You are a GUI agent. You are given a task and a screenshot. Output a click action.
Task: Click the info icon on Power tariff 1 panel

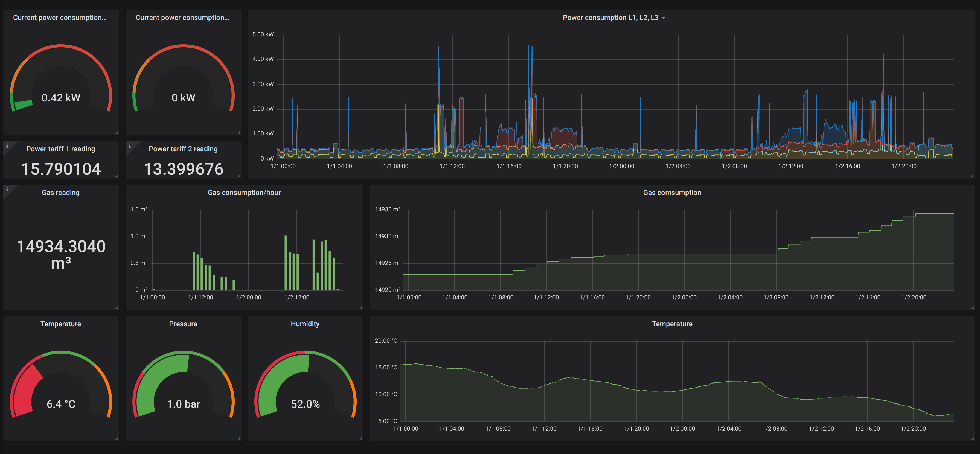(7, 146)
